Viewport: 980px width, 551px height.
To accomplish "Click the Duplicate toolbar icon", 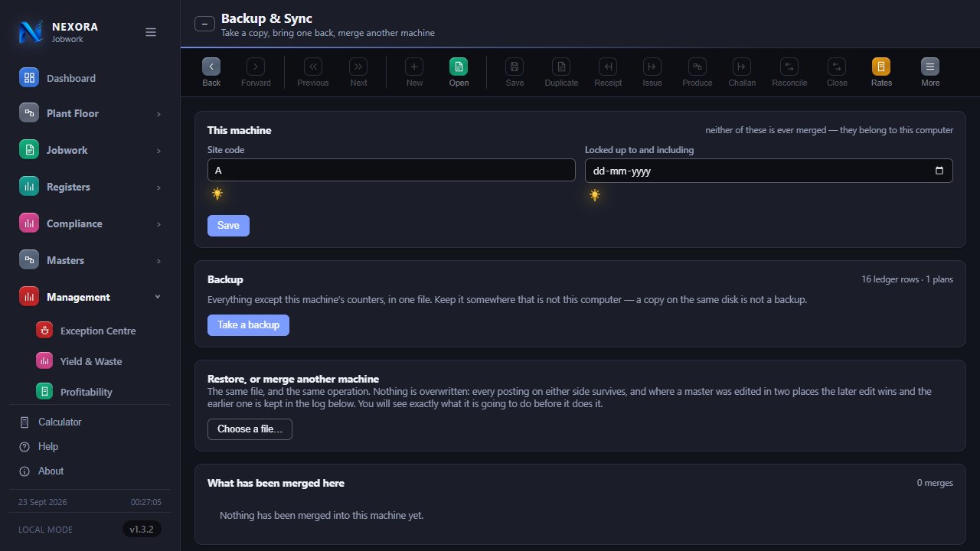I will click(561, 67).
